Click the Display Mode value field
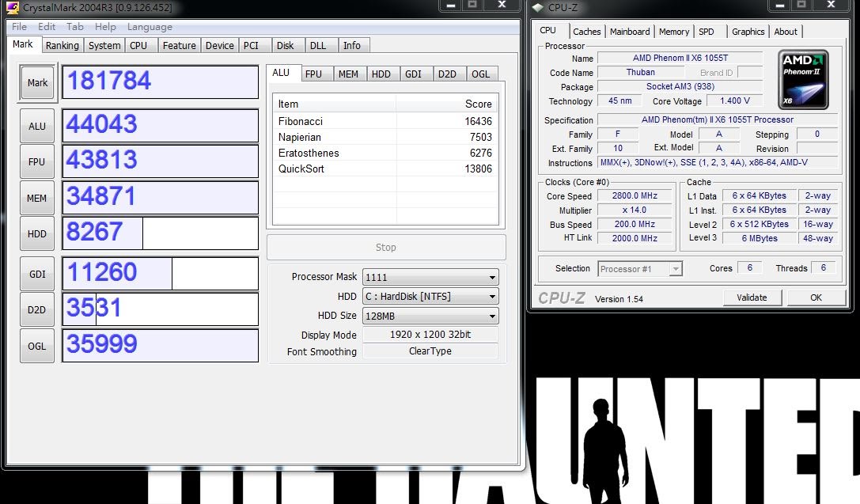The image size is (860, 504). click(430, 335)
